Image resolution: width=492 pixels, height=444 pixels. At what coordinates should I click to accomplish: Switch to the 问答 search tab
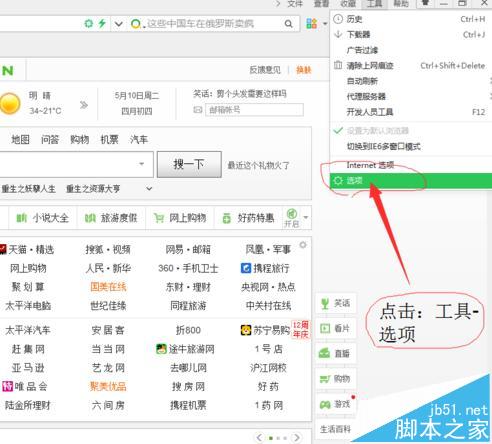tap(50, 139)
